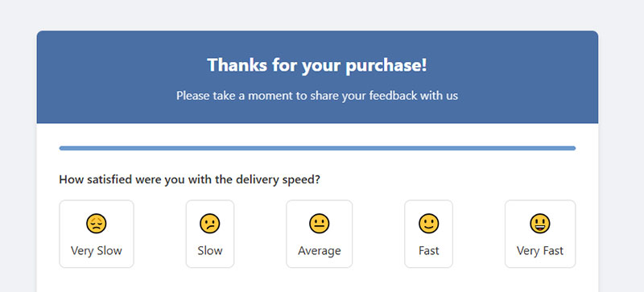Choose the Fast delivery speed card
This screenshot has height=292, width=644.
tap(429, 234)
